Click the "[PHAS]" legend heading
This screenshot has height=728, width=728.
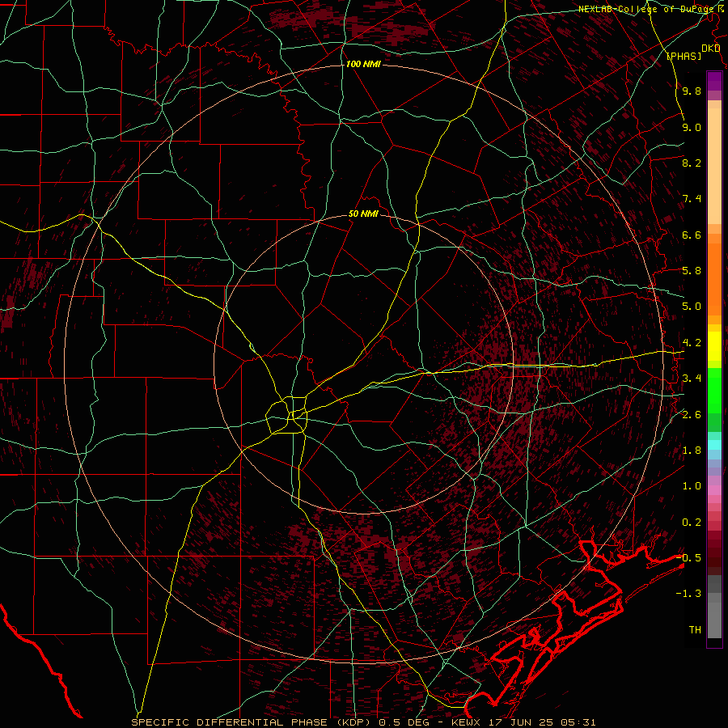pos(684,56)
